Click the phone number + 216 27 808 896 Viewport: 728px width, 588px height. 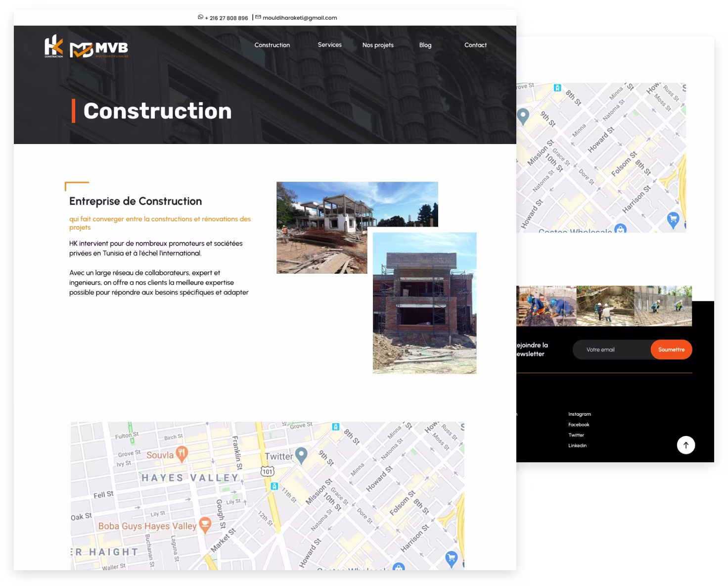click(227, 18)
